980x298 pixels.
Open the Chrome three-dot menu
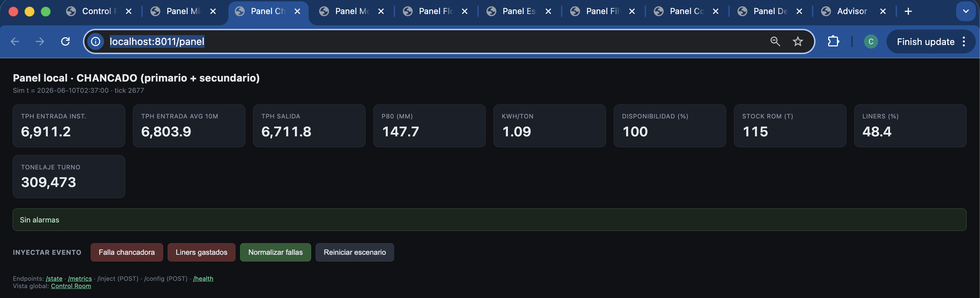click(x=963, y=41)
